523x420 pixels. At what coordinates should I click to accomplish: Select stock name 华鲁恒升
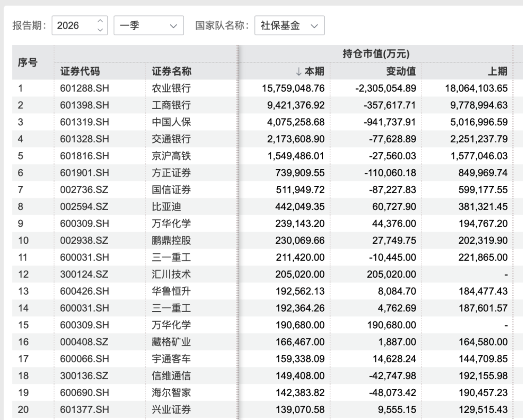171,291
